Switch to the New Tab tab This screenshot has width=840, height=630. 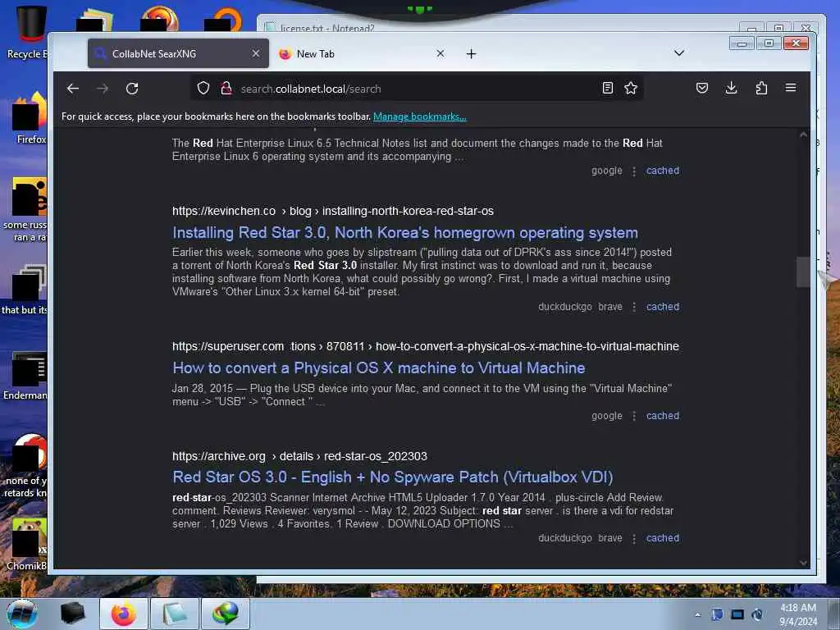click(362, 53)
